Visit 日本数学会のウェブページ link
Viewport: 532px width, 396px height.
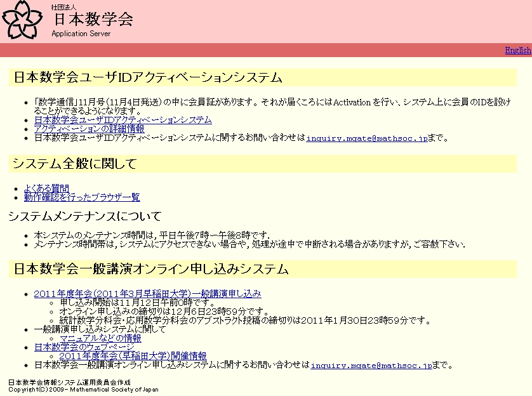(84, 347)
